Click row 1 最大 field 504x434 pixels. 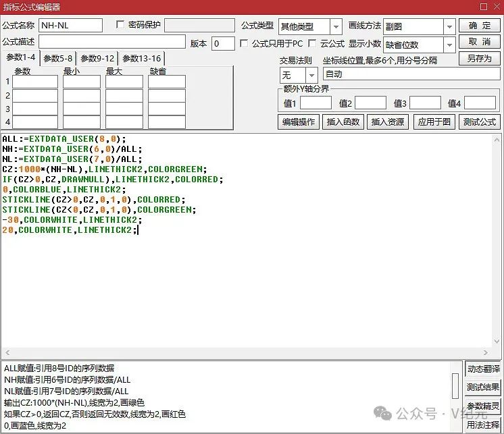pos(124,82)
